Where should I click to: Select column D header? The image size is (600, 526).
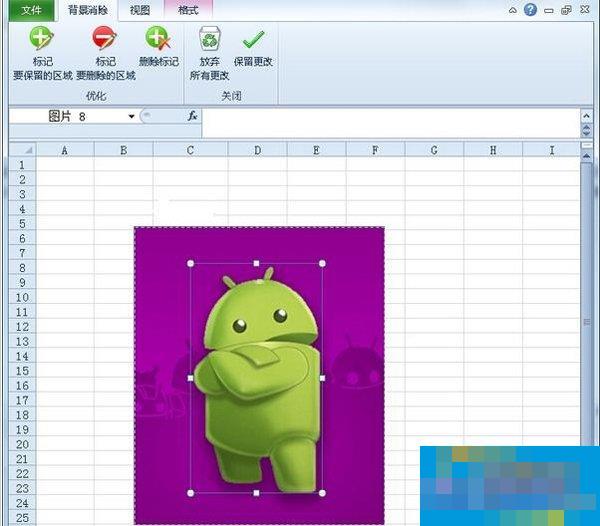tap(258, 150)
